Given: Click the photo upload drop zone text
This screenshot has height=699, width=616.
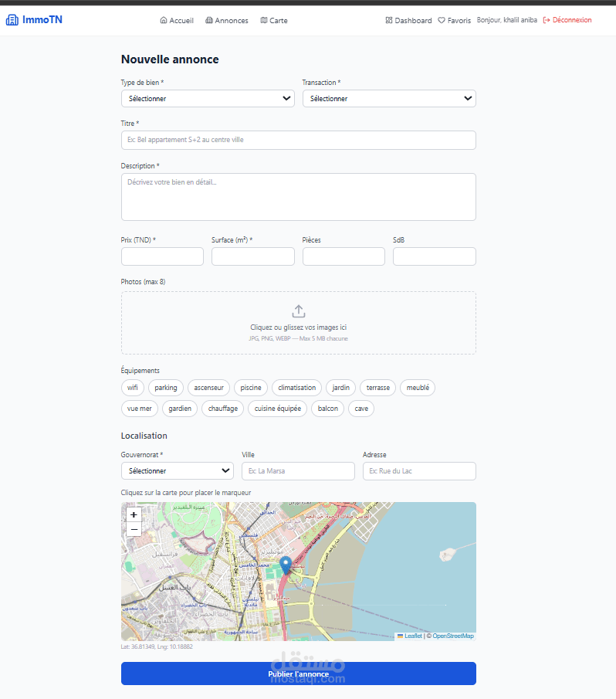Looking at the screenshot, I should tap(299, 327).
